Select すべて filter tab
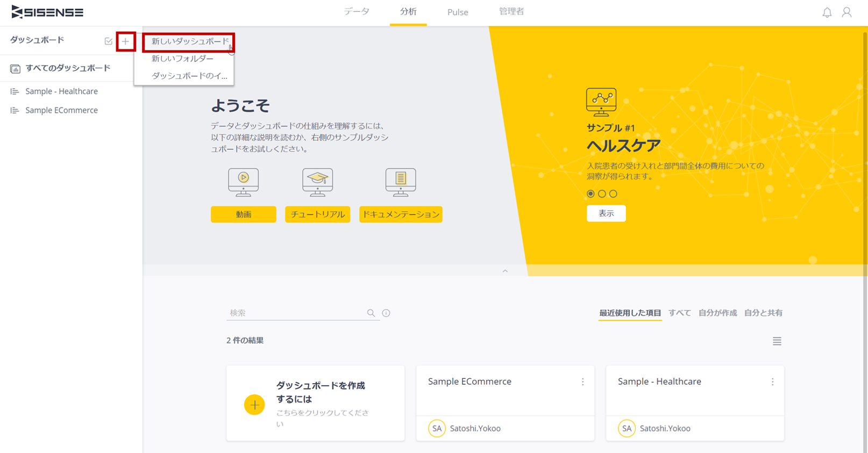Image resolution: width=868 pixels, height=453 pixels. (x=680, y=313)
